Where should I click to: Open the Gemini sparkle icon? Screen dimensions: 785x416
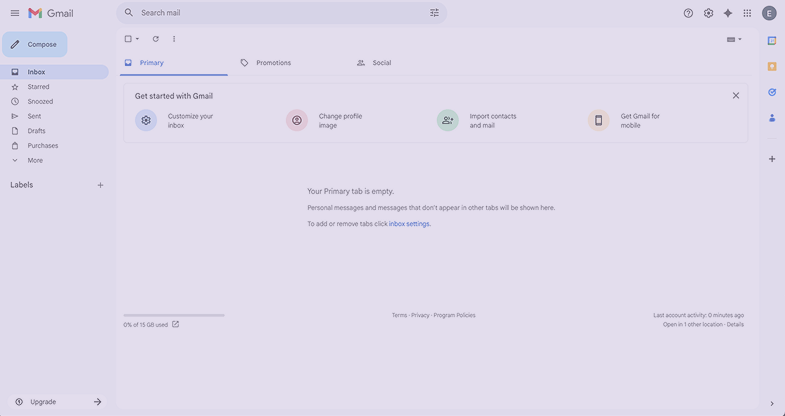click(727, 13)
